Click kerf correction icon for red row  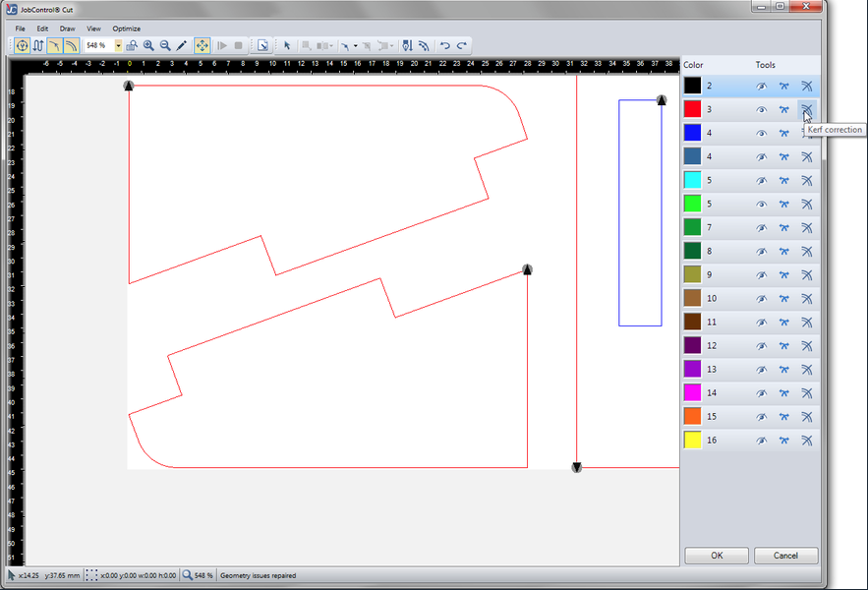point(806,109)
